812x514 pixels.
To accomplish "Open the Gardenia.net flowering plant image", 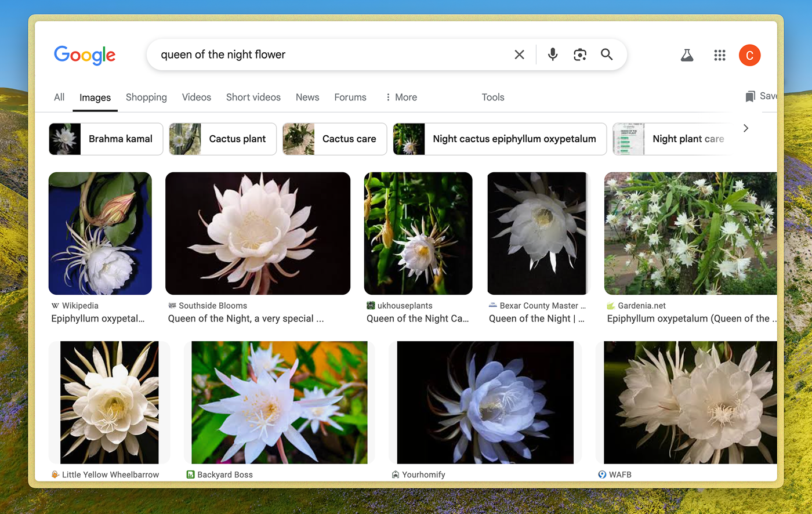I will coord(691,233).
